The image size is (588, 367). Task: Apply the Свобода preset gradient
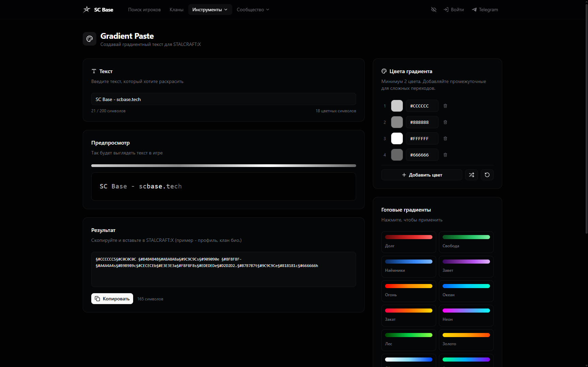466,242
